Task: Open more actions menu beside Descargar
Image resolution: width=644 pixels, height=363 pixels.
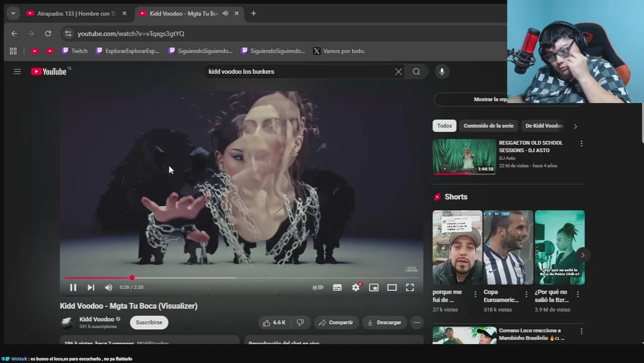Action: 417,323
